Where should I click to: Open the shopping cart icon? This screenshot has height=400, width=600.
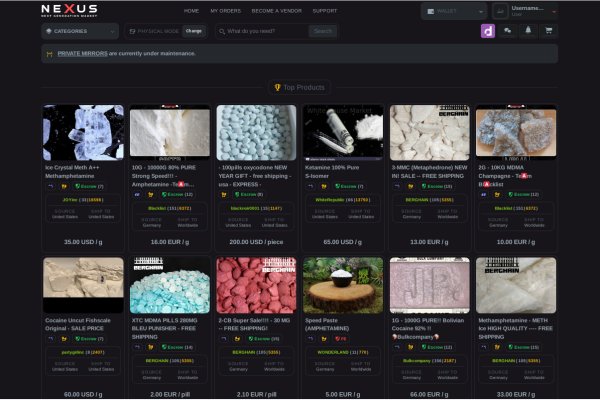549,31
